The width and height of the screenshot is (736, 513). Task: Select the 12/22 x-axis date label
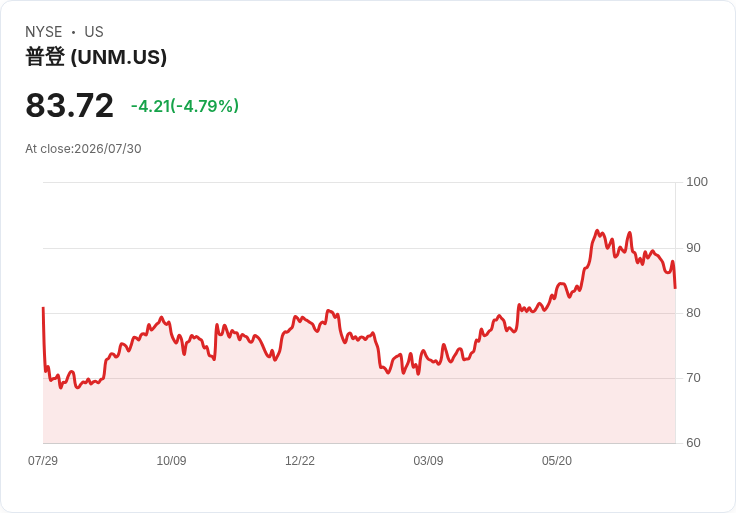pos(300,460)
